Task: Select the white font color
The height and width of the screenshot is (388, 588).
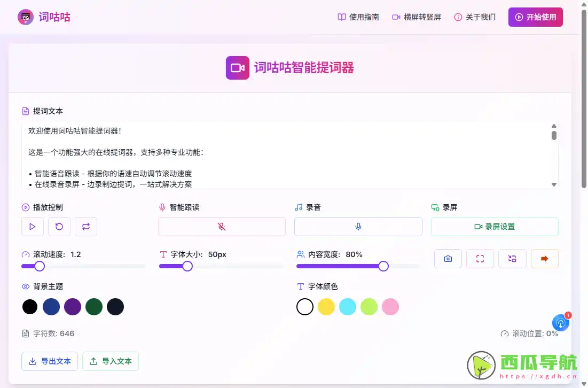Action: click(305, 307)
